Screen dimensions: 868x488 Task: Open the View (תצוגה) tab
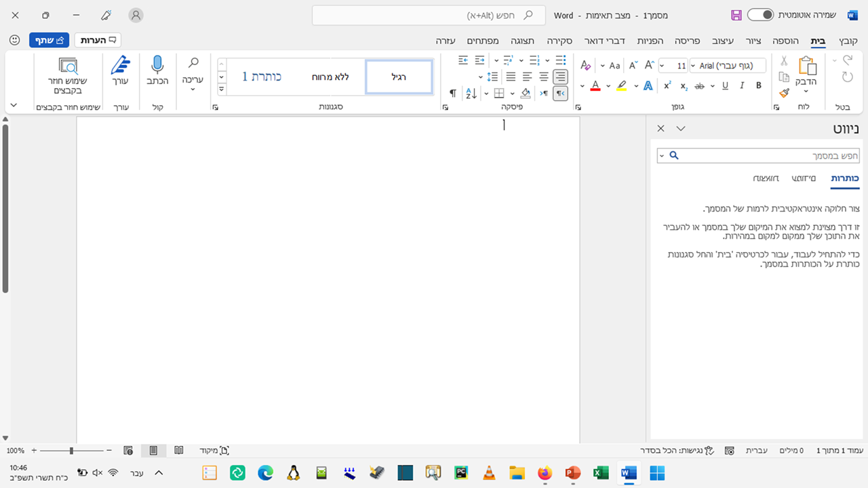point(523,41)
